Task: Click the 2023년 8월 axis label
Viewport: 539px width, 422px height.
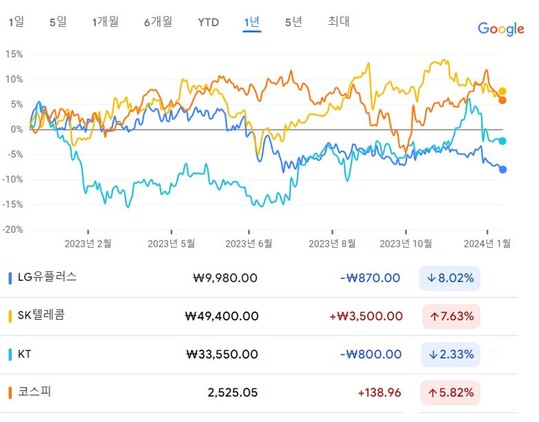Action: 332,244
